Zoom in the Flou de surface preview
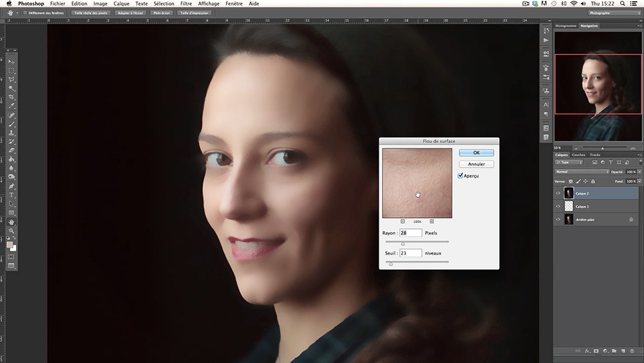This screenshot has height=363, width=644. coord(431,222)
